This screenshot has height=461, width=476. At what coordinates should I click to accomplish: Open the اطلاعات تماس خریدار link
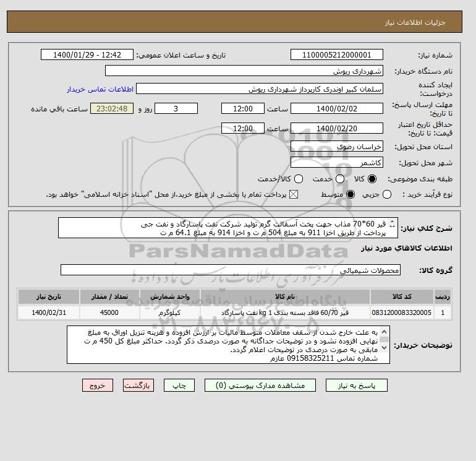click(100, 89)
